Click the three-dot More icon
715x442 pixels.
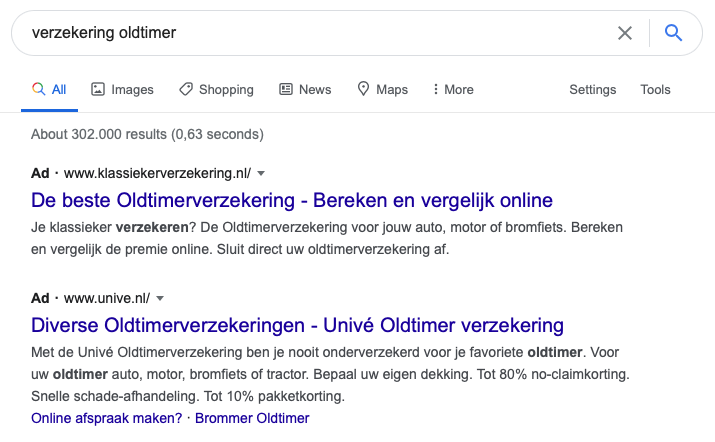point(435,89)
